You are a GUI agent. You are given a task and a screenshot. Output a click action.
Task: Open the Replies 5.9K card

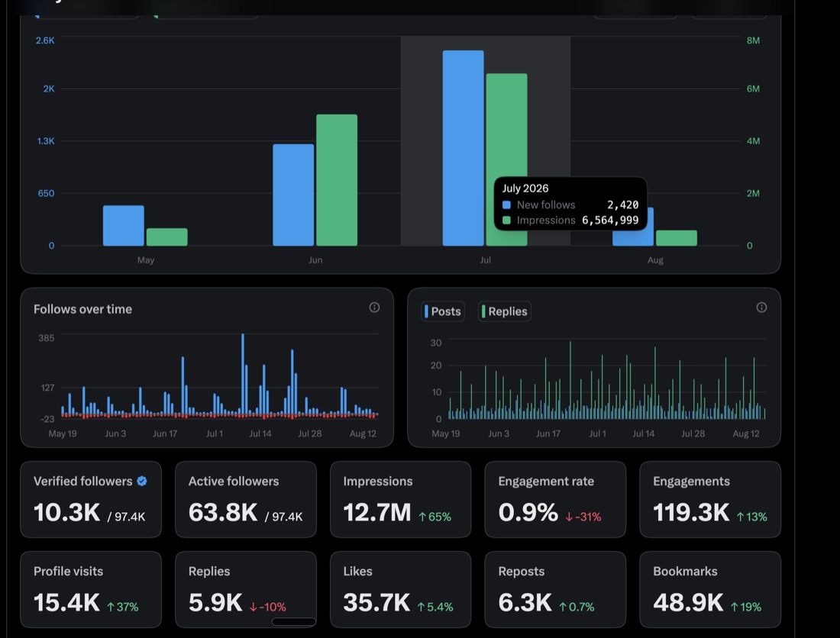tap(245, 589)
